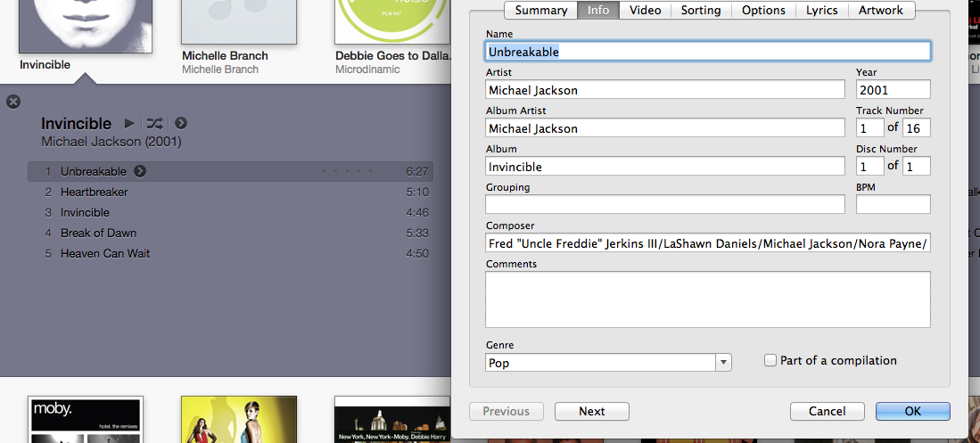Select track Break of Dawn

pyautogui.click(x=230, y=233)
